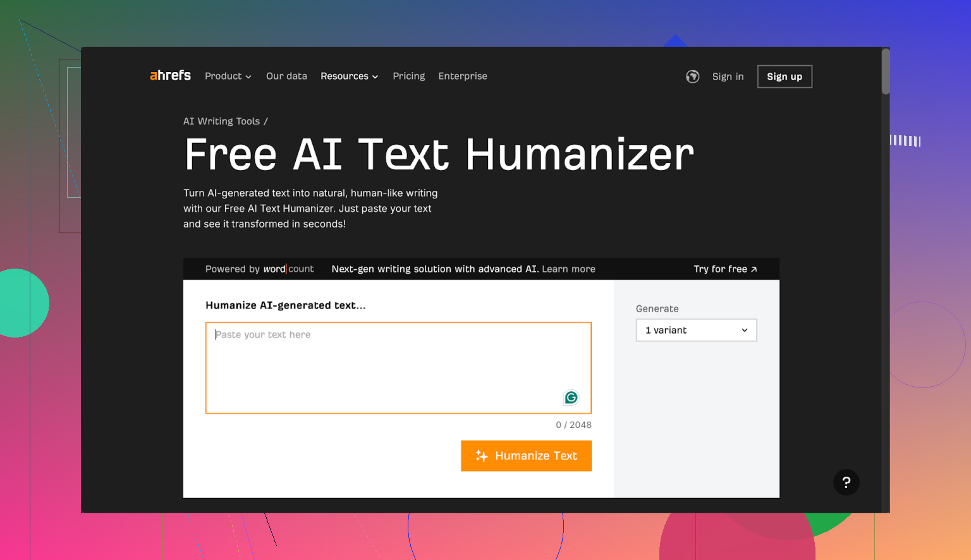
Task: Click the ahrefs logo
Action: coord(170,76)
